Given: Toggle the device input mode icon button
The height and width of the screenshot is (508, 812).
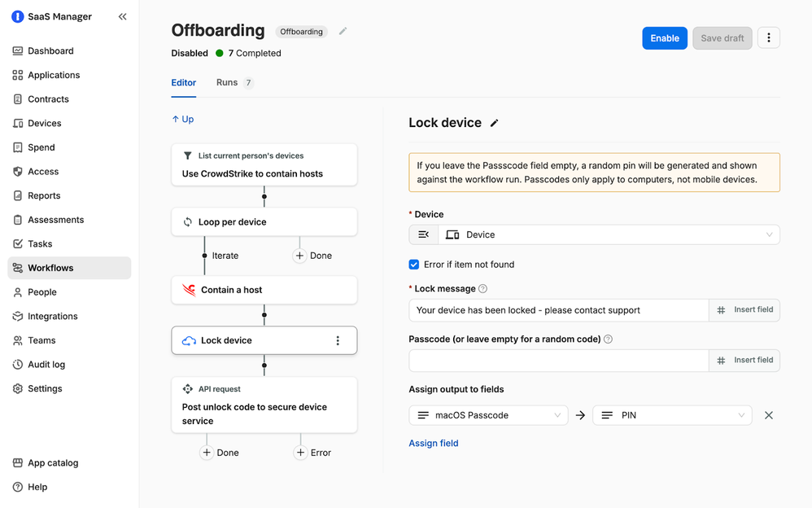Looking at the screenshot, I should click(x=424, y=234).
